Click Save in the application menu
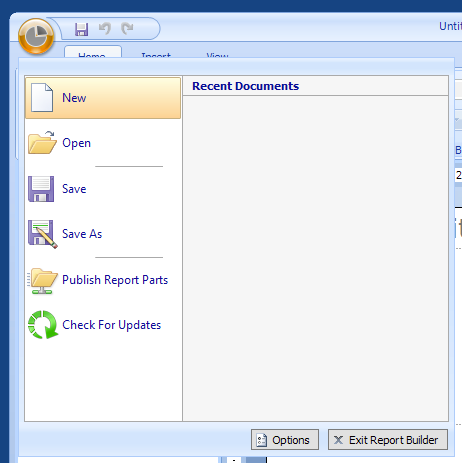The width and height of the screenshot is (462, 463). coord(103,189)
